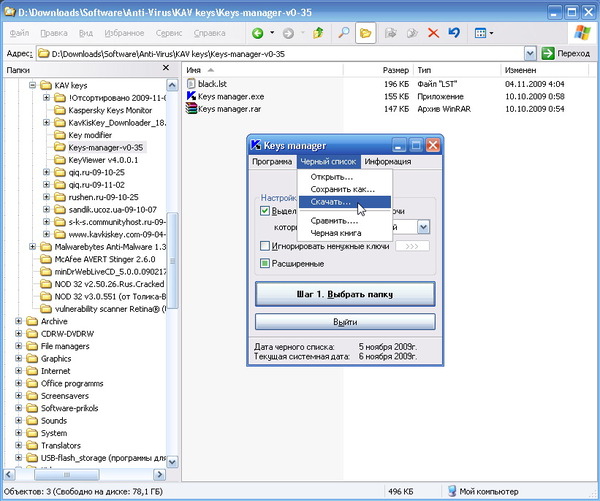Image resolution: width=600 pixels, height=501 pixels.
Task: Go up one folder level icon
Action: click(318, 33)
